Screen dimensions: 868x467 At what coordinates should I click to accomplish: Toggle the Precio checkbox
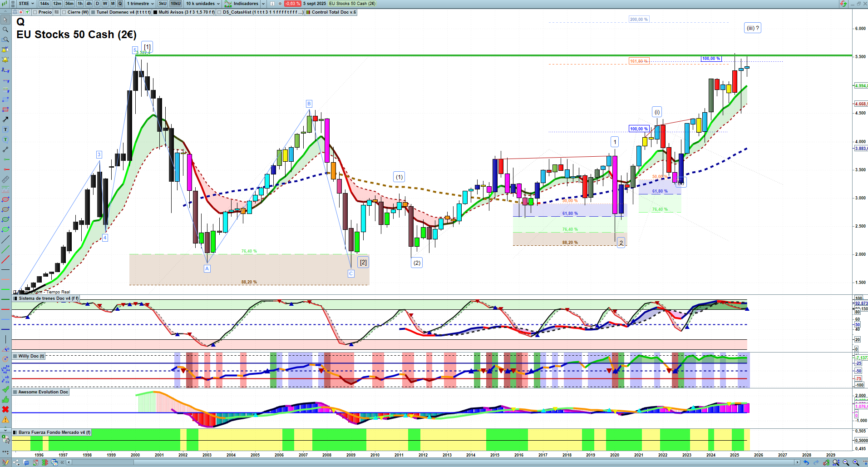tap(36, 12)
